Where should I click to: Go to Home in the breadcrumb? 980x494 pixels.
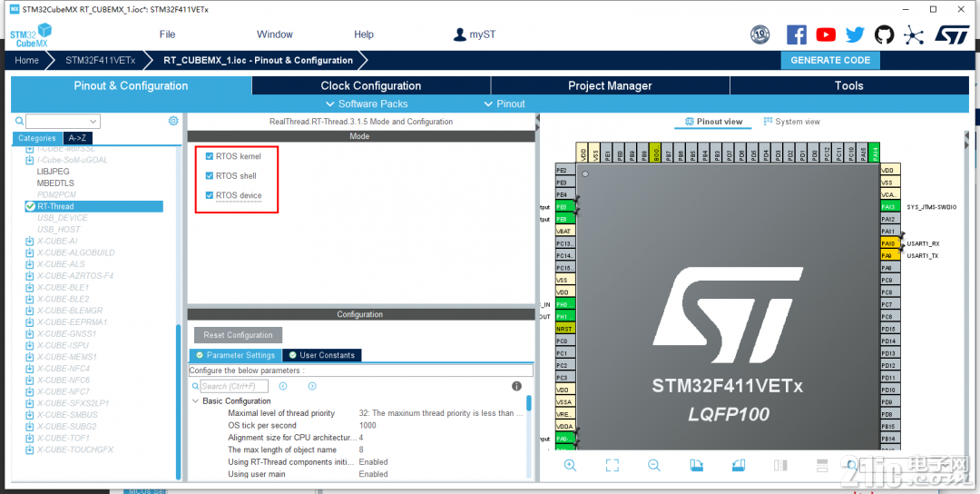coord(27,61)
